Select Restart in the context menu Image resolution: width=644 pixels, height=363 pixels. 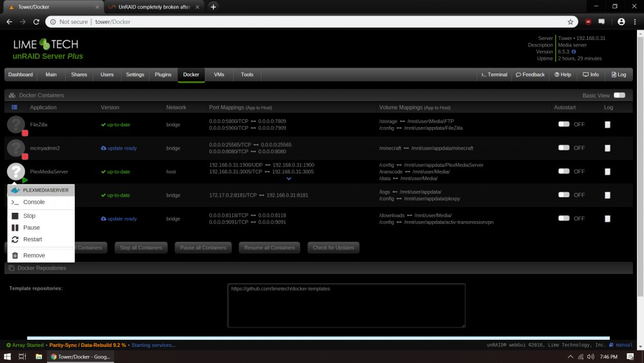pyautogui.click(x=41, y=239)
